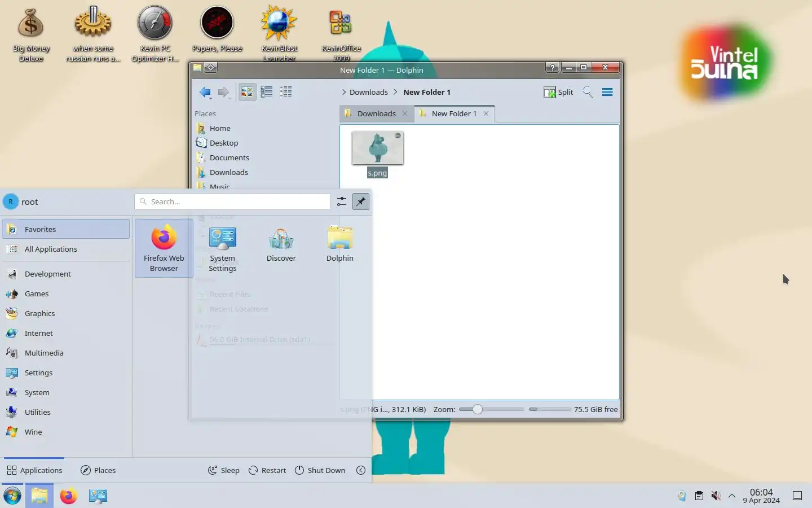The height and width of the screenshot is (508, 812).
Task: Click the taskbar start menu button
Action: [12, 496]
